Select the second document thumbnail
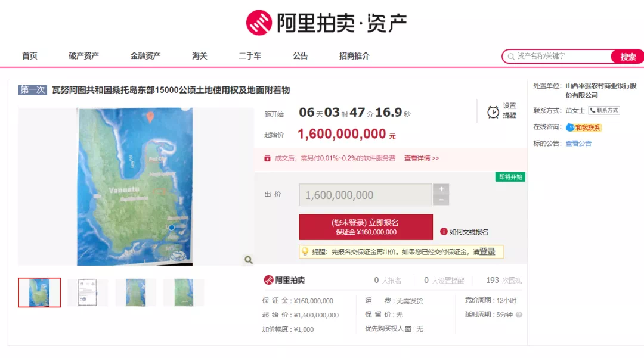The image size is (644, 358). (x=88, y=292)
